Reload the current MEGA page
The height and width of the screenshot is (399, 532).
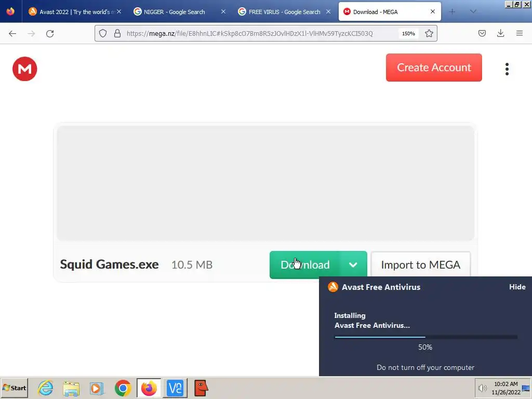click(50, 34)
